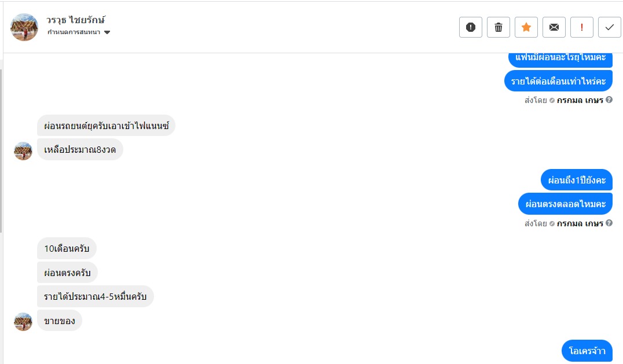Mark conversation done with checkmark icon

pyautogui.click(x=609, y=27)
